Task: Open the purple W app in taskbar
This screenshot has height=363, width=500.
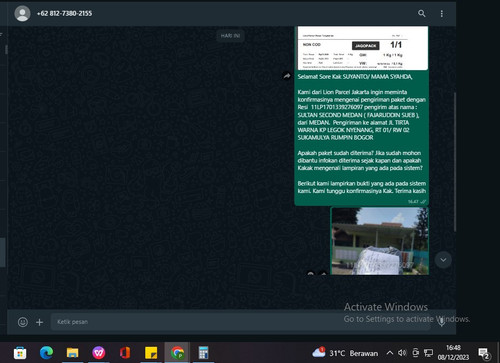Action: (x=99, y=353)
